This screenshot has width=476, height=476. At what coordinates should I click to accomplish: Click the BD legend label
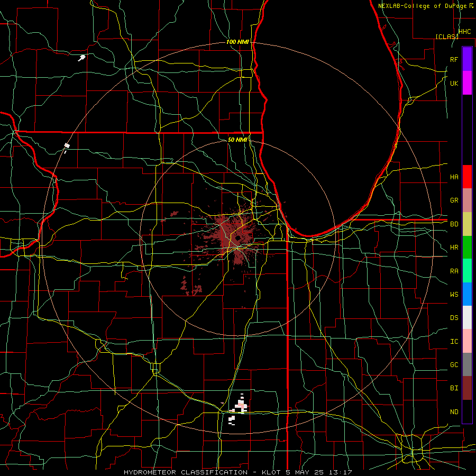pyautogui.click(x=454, y=224)
